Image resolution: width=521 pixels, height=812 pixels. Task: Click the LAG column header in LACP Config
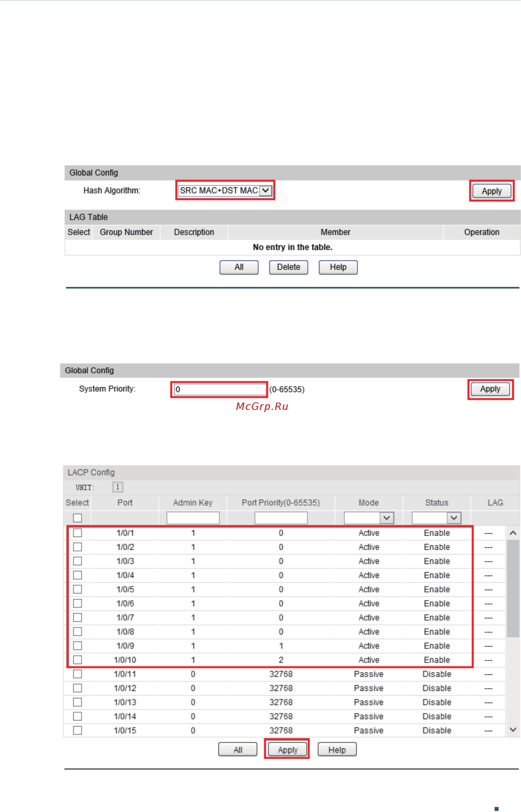(x=495, y=503)
